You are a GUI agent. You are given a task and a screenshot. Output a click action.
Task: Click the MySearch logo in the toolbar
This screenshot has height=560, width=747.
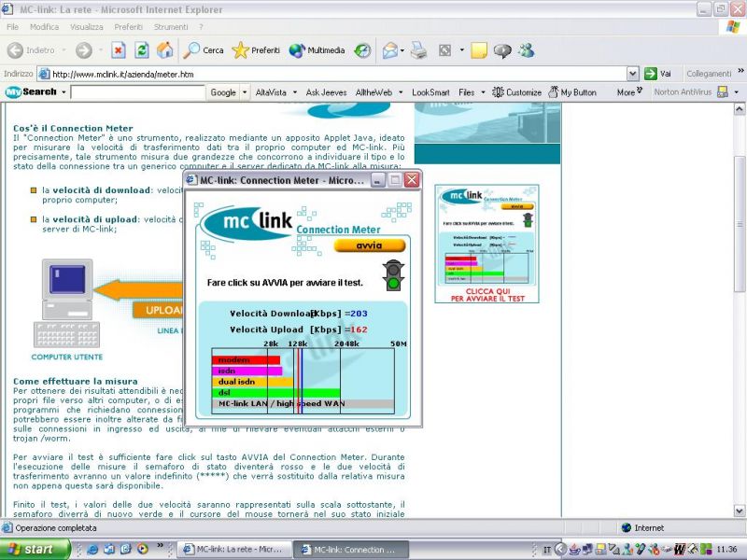coord(31,91)
